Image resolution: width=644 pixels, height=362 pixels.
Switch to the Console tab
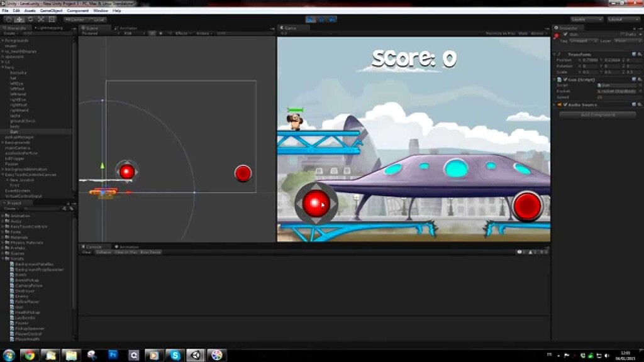pyautogui.click(x=93, y=246)
